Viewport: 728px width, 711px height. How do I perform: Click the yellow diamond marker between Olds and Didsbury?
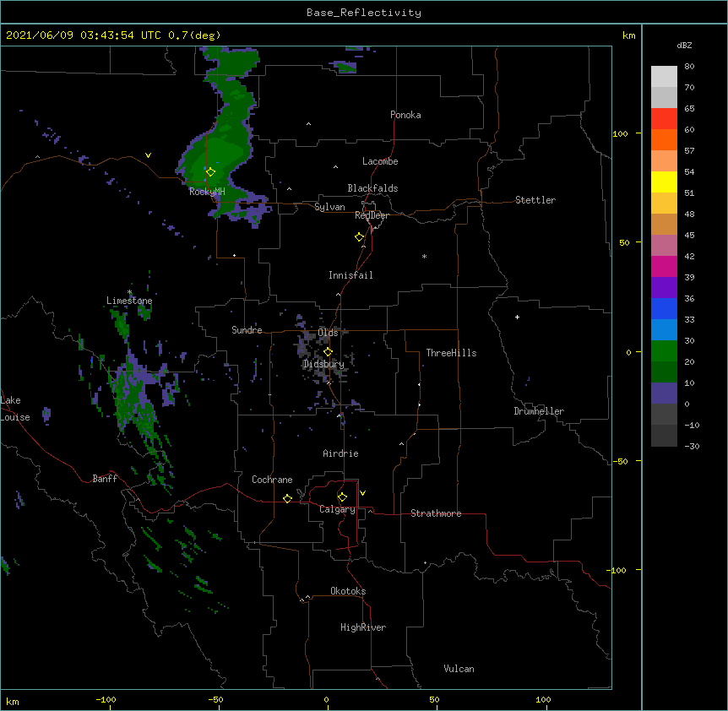tap(328, 352)
